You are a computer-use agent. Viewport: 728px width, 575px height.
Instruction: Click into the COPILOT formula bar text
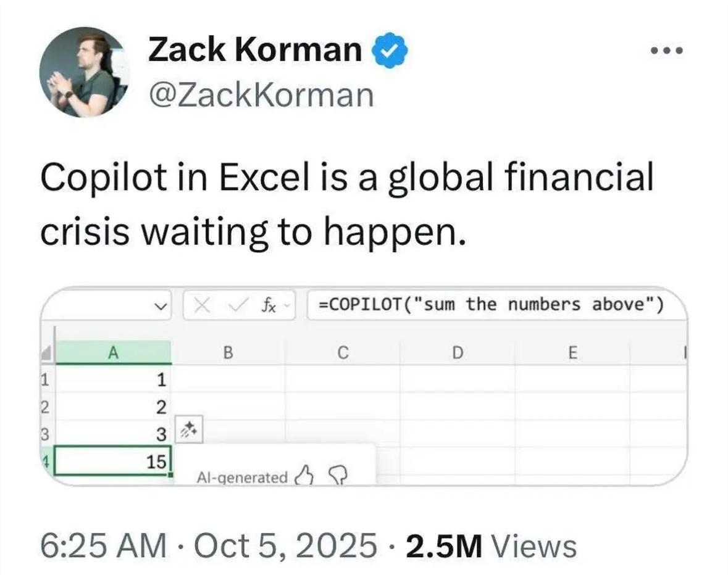click(492, 305)
